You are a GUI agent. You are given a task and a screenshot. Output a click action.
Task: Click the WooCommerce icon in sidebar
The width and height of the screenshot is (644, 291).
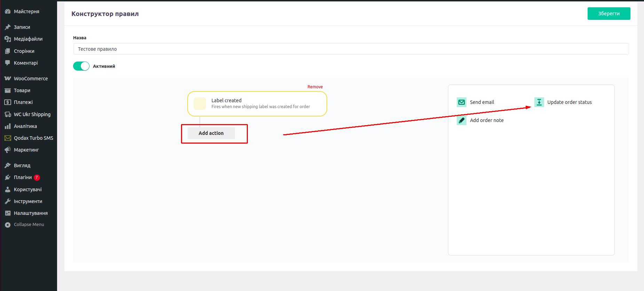point(8,79)
